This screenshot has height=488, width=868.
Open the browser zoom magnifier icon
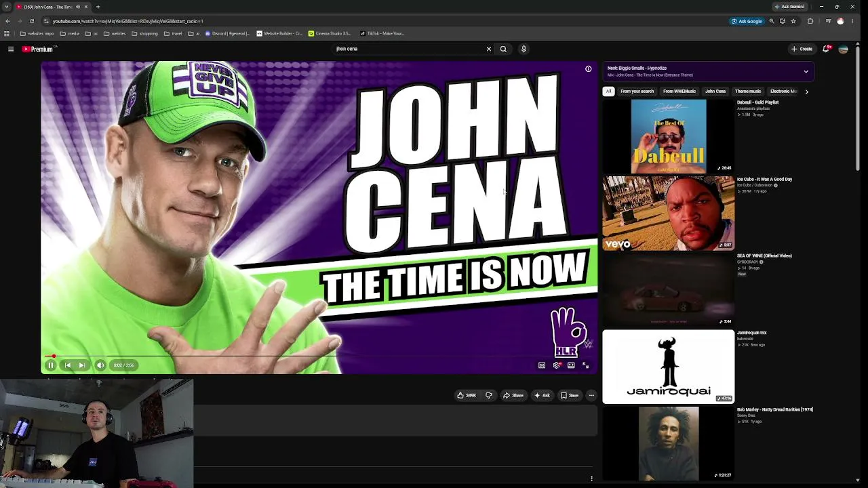772,21
